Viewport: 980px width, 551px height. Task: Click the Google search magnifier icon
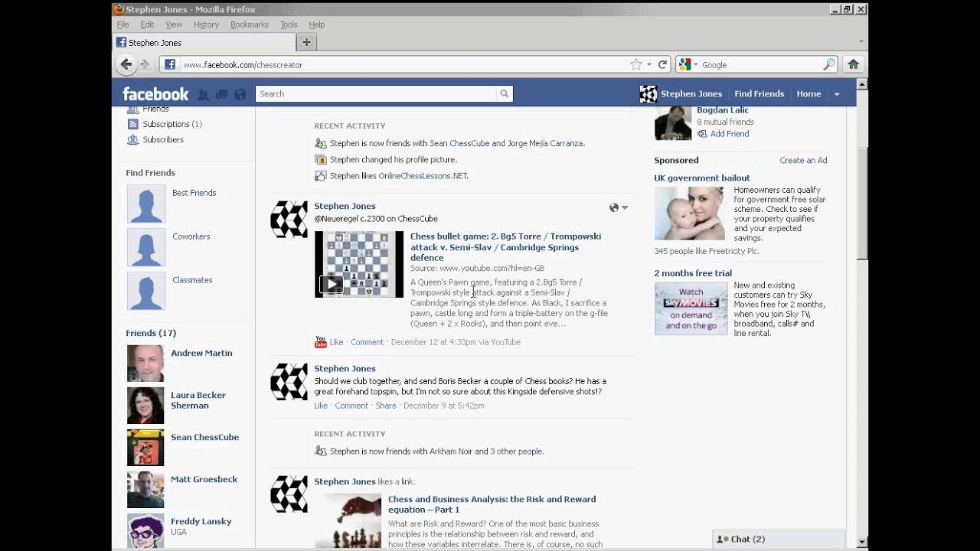[x=829, y=65]
